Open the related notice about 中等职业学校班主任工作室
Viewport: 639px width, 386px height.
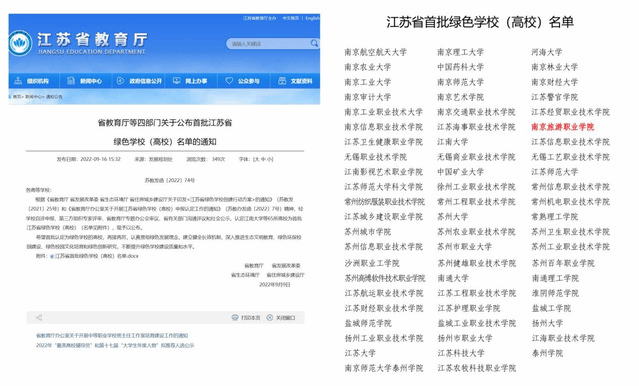pos(112,335)
